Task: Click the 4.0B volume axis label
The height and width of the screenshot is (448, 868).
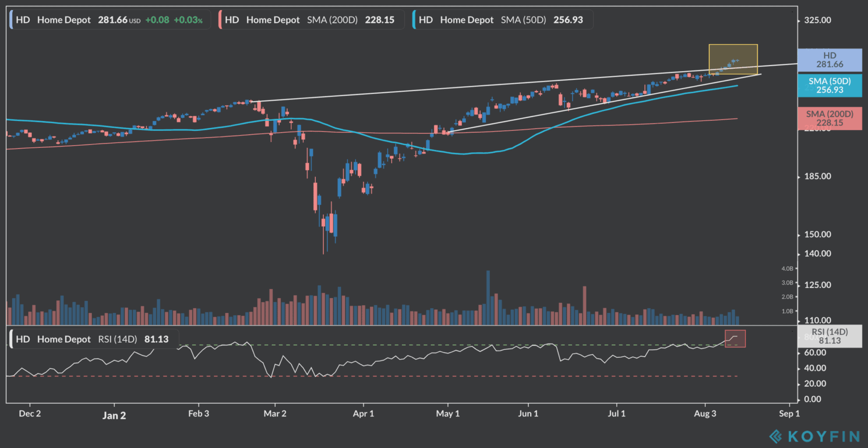Action: click(787, 269)
